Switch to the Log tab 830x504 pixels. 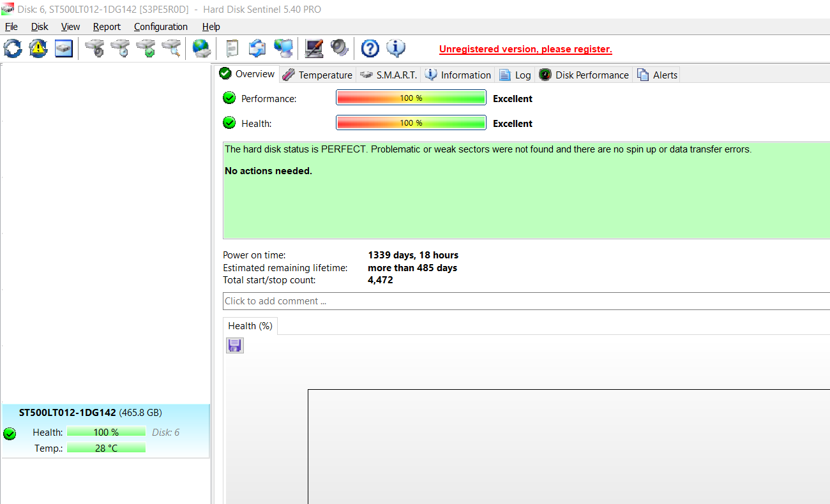click(x=515, y=75)
